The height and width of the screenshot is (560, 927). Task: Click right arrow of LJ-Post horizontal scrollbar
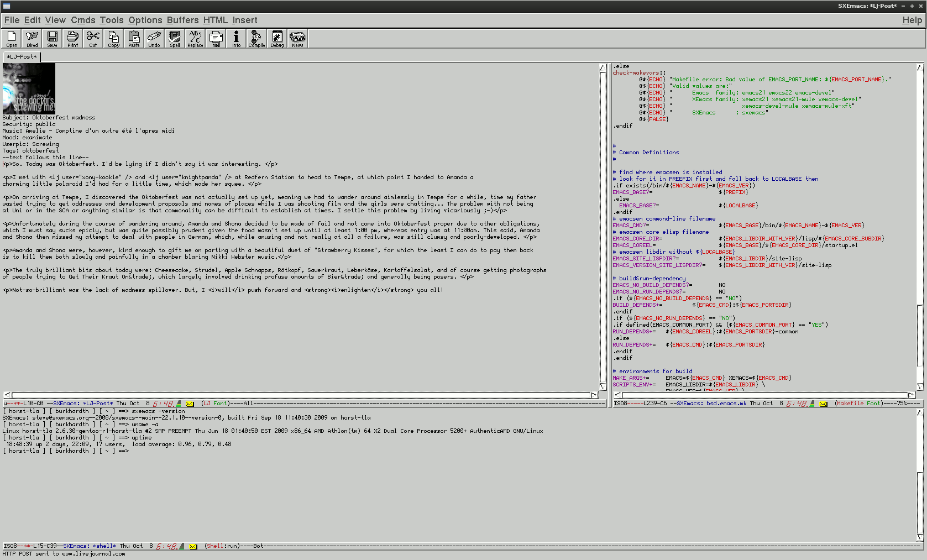pyautogui.click(x=594, y=395)
